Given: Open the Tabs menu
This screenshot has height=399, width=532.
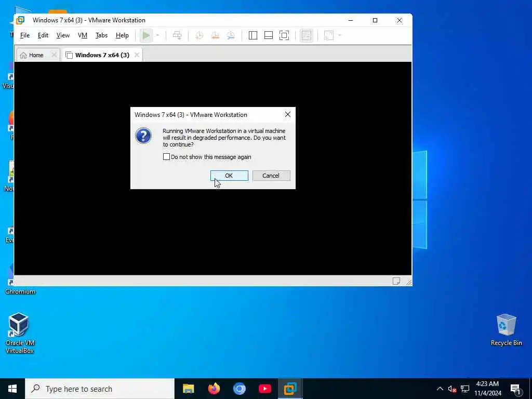Looking at the screenshot, I should (101, 35).
